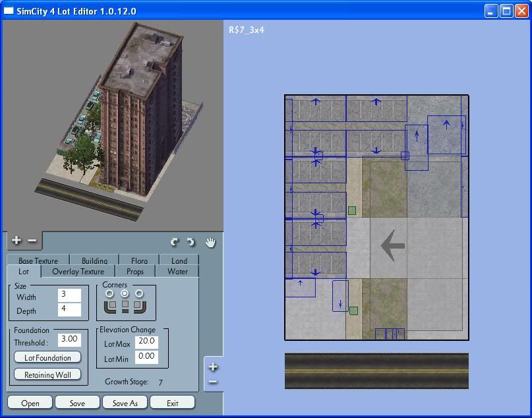The image size is (532, 418).
Task: Focus the Foundation Threshold field
Action: point(70,340)
